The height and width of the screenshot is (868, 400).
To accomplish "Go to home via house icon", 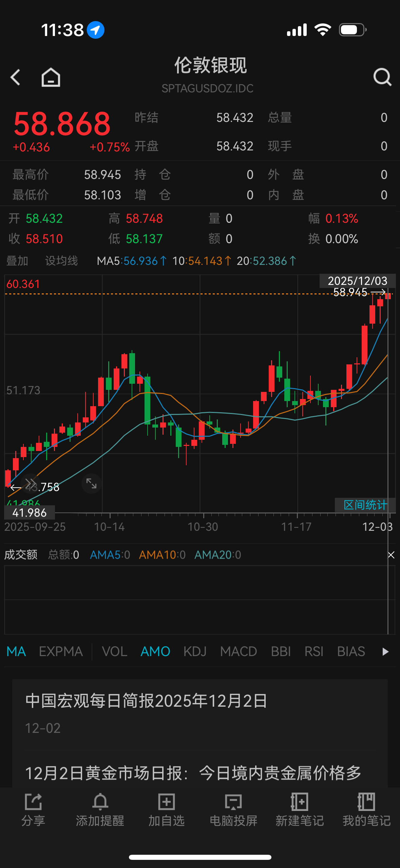I will click(51, 77).
